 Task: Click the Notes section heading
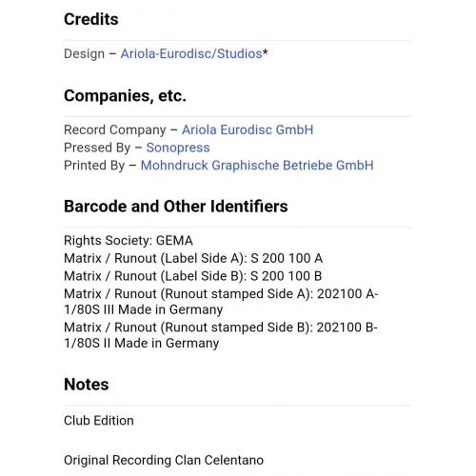[87, 385]
